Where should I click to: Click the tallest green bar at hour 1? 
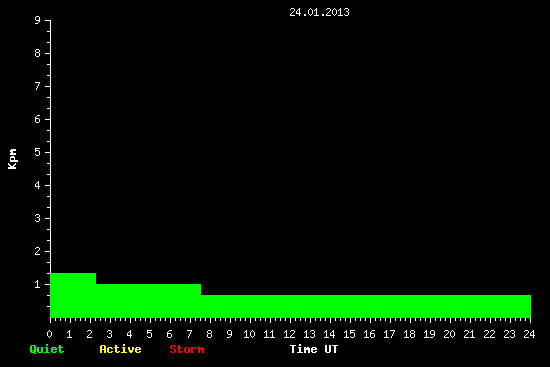[73, 295]
